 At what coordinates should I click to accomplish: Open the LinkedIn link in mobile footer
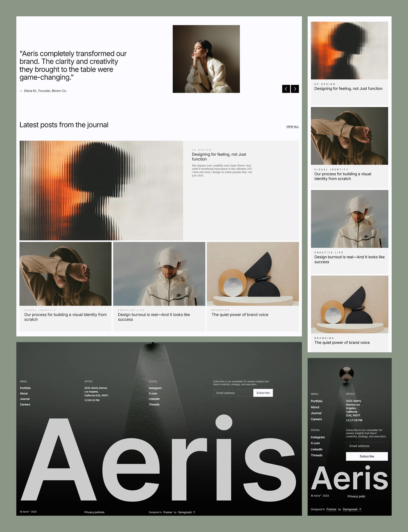point(316,449)
